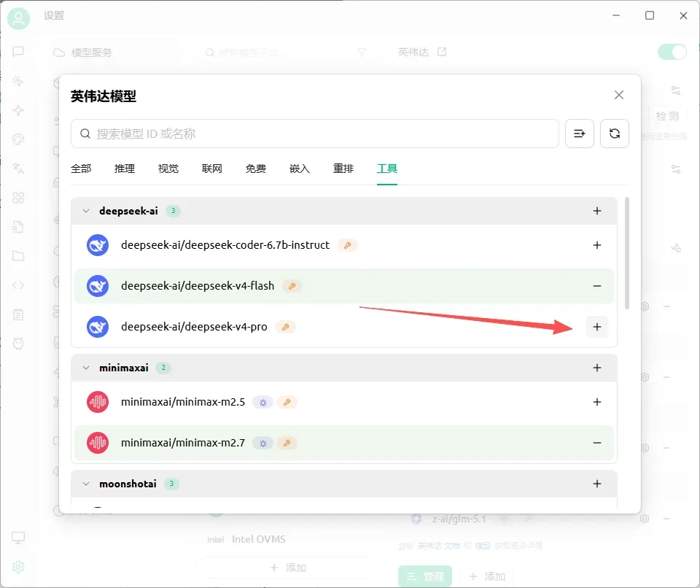This screenshot has height=588, width=700.
Task: Open the four-point star sidebar icon
Action: coord(18,110)
